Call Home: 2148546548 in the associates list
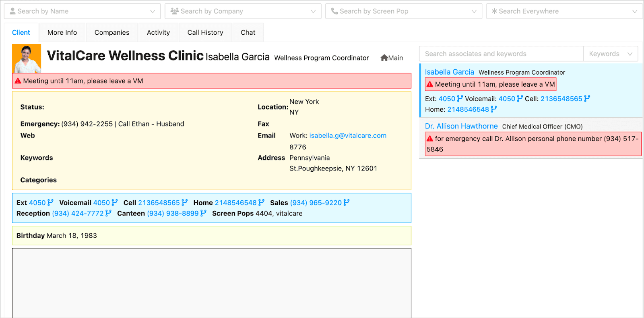Viewport: 644px width, 318px height. click(468, 110)
